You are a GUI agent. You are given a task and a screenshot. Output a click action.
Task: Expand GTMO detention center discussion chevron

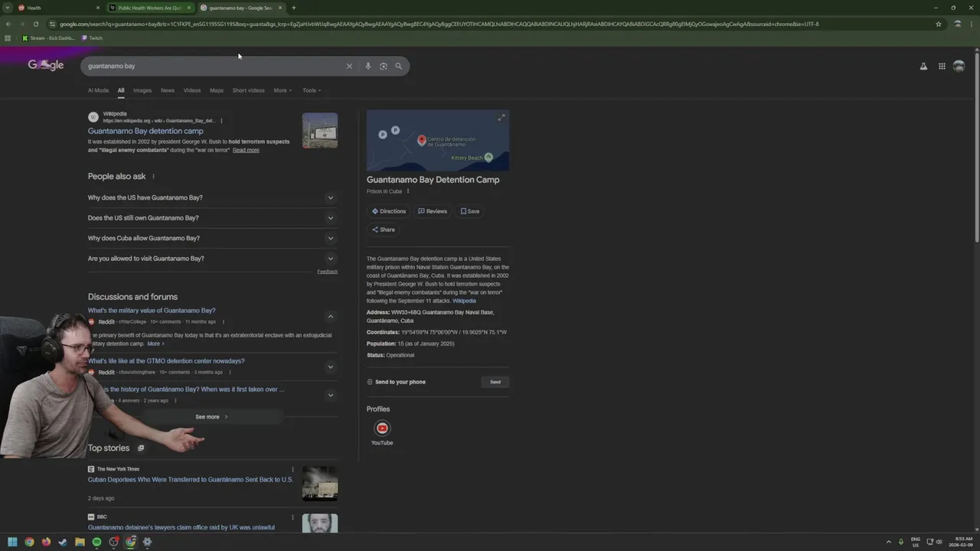pyautogui.click(x=330, y=367)
